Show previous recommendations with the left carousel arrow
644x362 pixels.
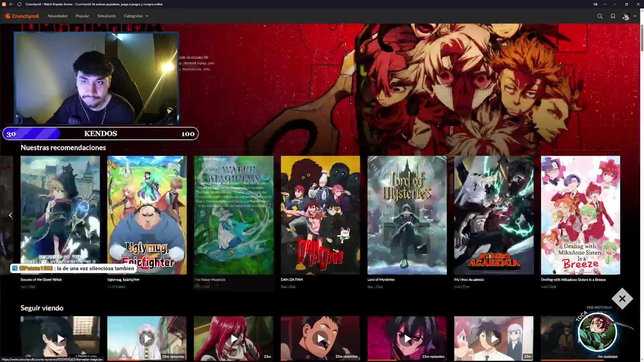[x=10, y=215]
